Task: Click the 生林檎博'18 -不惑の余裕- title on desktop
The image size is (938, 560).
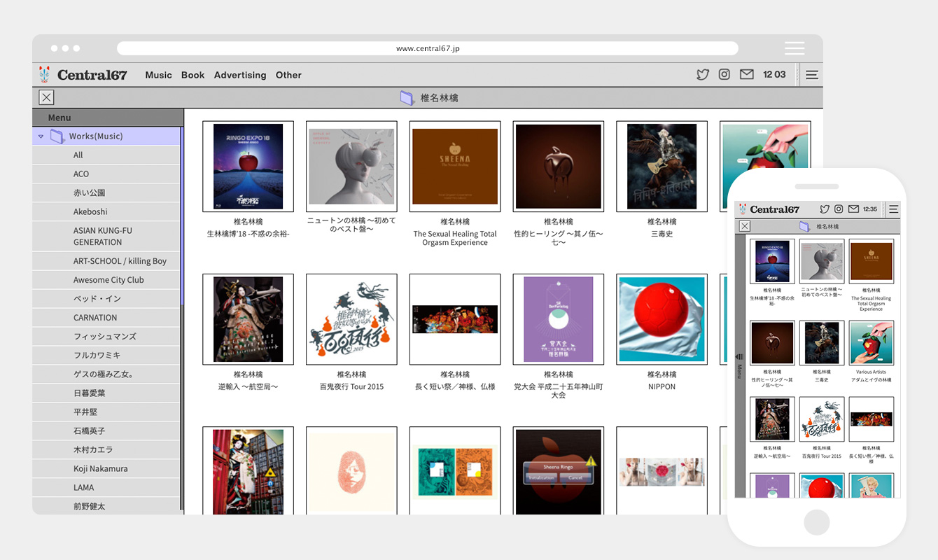Action: point(248,234)
